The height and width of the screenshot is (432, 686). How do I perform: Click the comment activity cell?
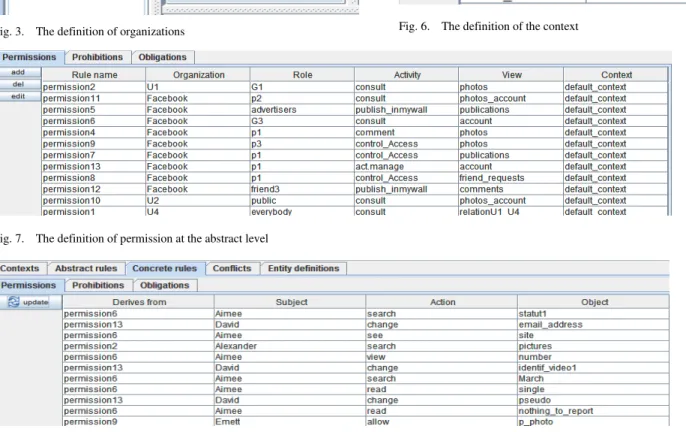(x=407, y=133)
